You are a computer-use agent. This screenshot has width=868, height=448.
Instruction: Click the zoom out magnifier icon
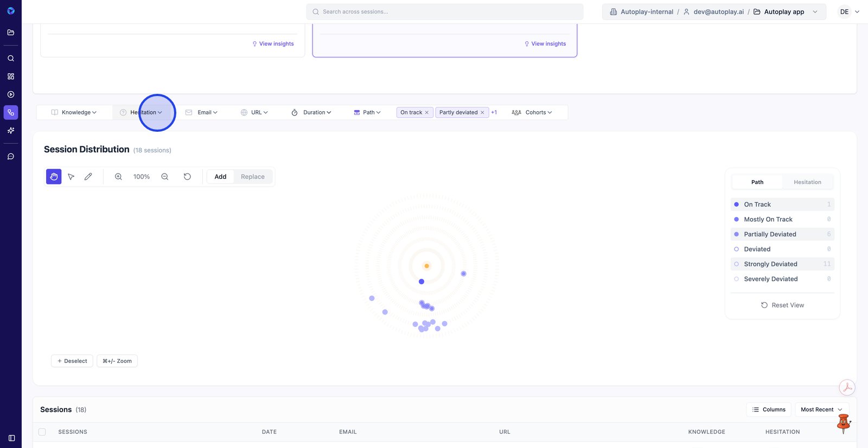(165, 177)
